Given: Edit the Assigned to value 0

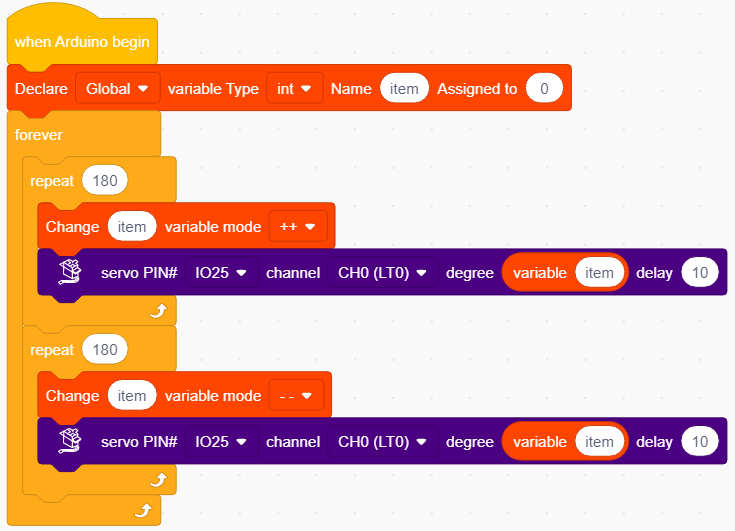Looking at the screenshot, I should tap(544, 88).
